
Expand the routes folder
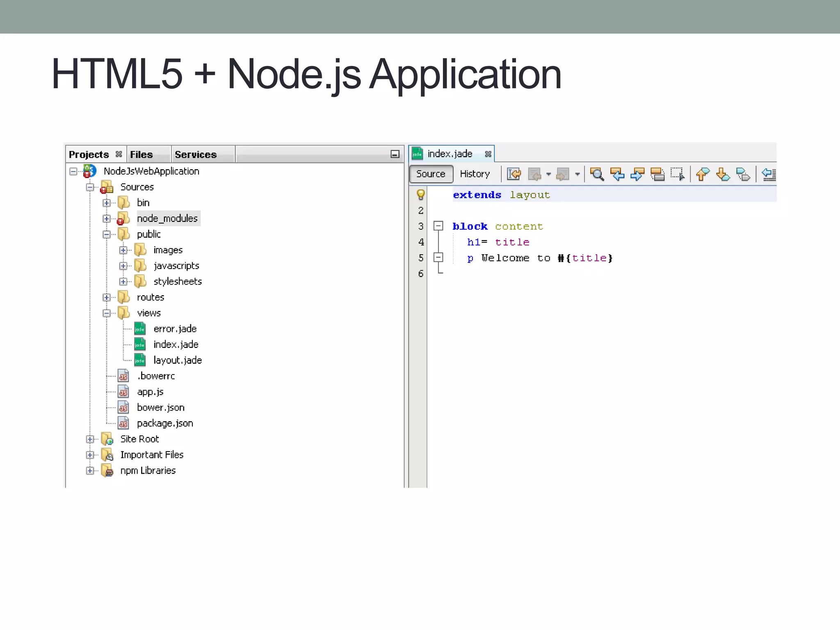click(106, 297)
